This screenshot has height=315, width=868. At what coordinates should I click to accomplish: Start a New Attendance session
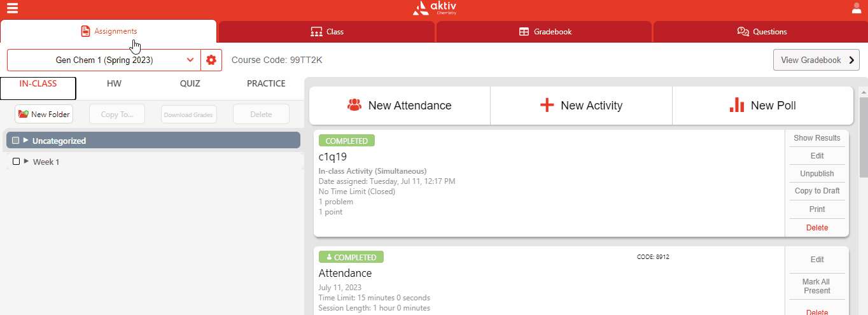coord(400,106)
